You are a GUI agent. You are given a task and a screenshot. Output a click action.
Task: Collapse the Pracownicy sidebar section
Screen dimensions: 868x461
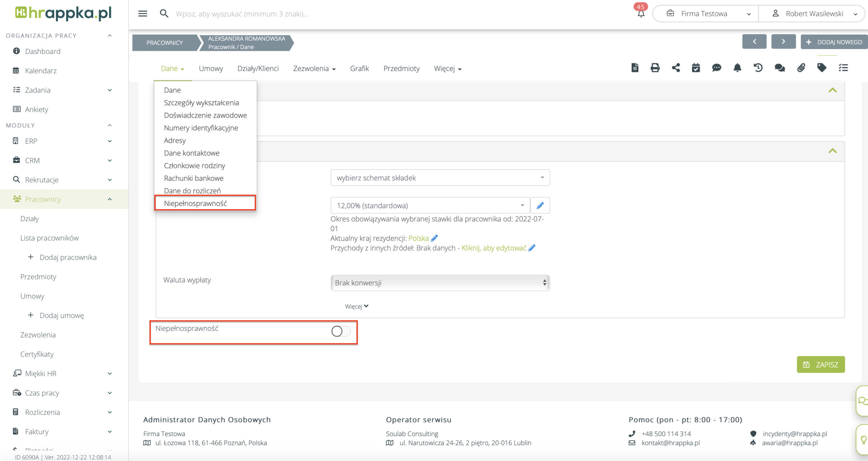(x=110, y=199)
